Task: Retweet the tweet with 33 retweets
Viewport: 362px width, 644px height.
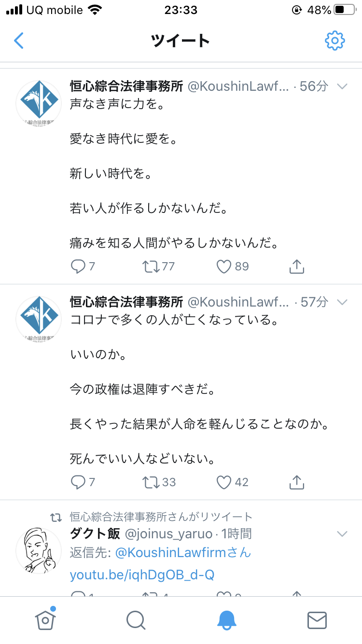Action: [151, 482]
